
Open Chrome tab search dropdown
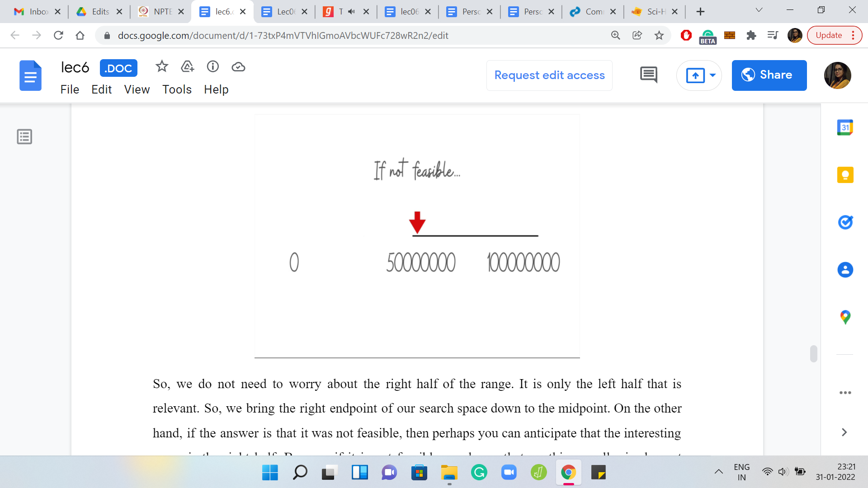759,10
